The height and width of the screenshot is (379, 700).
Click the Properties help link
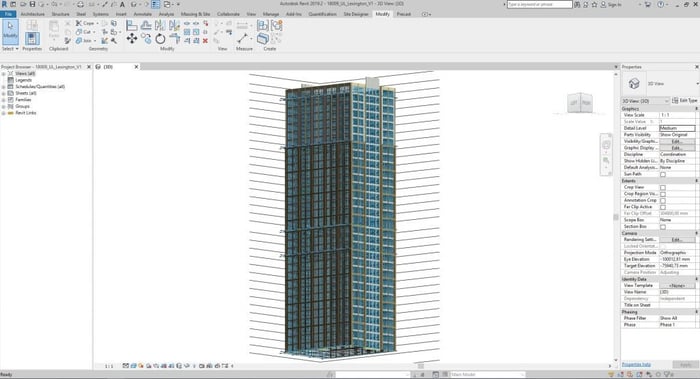tap(636, 365)
